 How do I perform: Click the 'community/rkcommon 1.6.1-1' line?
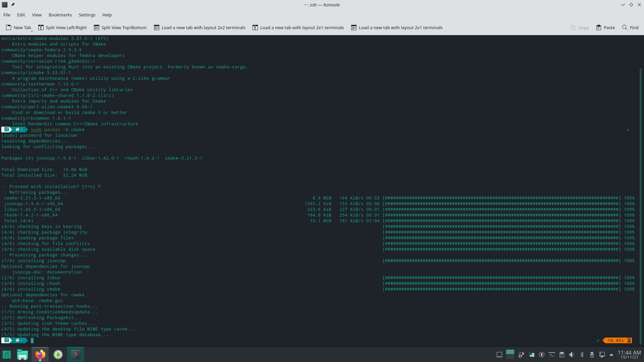click(x=36, y=118)
